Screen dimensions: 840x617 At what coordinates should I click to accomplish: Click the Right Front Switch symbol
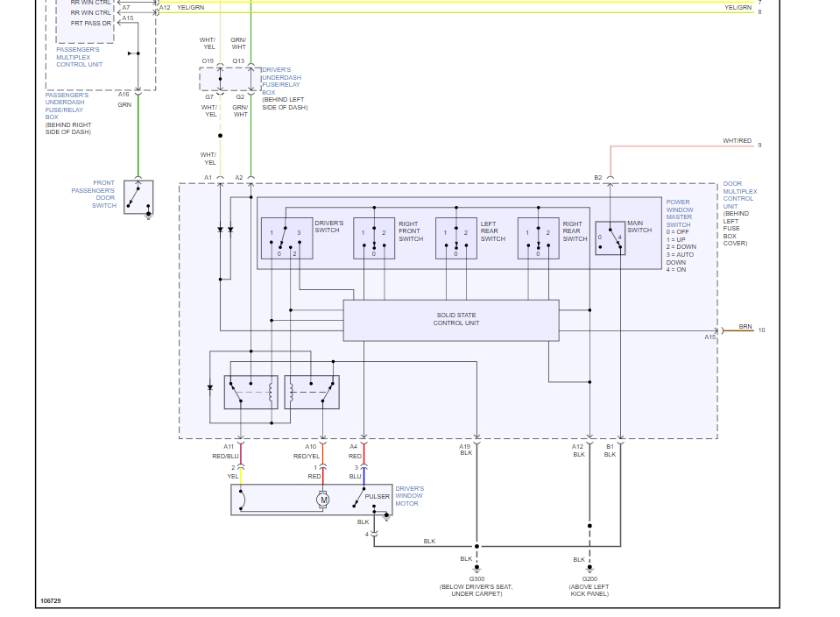tap(374, 238)
